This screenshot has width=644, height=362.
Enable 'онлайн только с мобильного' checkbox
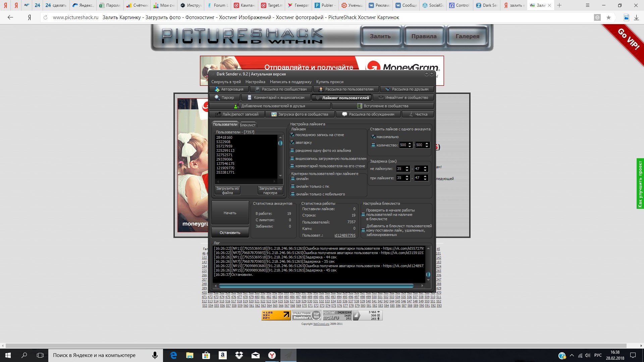(x=293, y=194)
